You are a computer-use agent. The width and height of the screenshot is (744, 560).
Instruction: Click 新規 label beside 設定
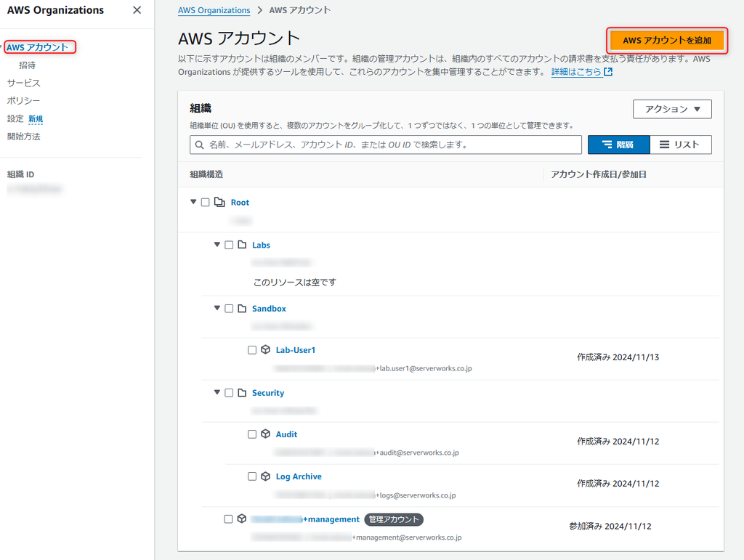[x=36, y=119]
